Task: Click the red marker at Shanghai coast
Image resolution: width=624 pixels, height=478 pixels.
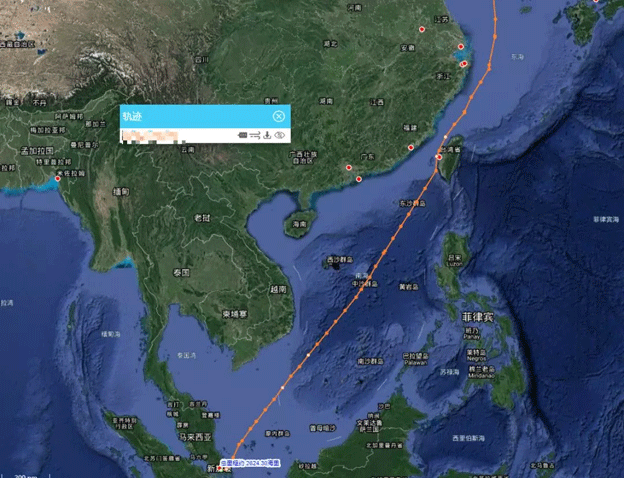Action: click(x=461, y=47)
